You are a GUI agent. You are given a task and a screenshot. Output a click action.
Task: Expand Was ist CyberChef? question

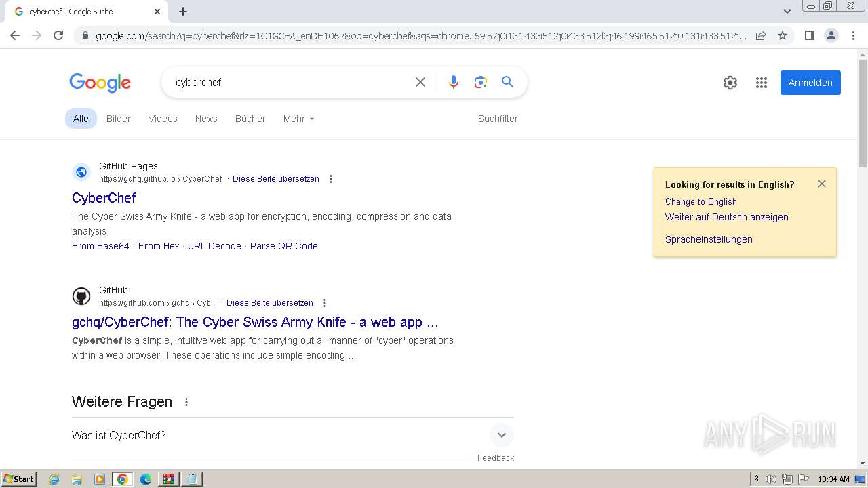coord(292,435)
